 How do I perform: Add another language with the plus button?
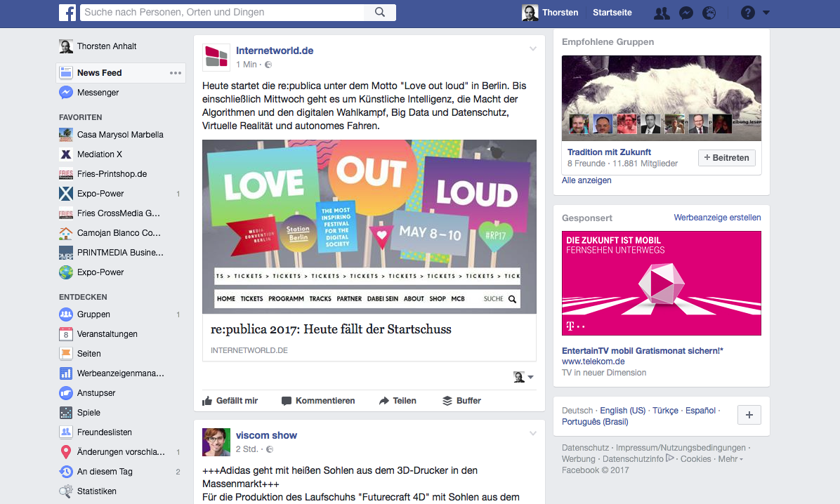point(749,415)
